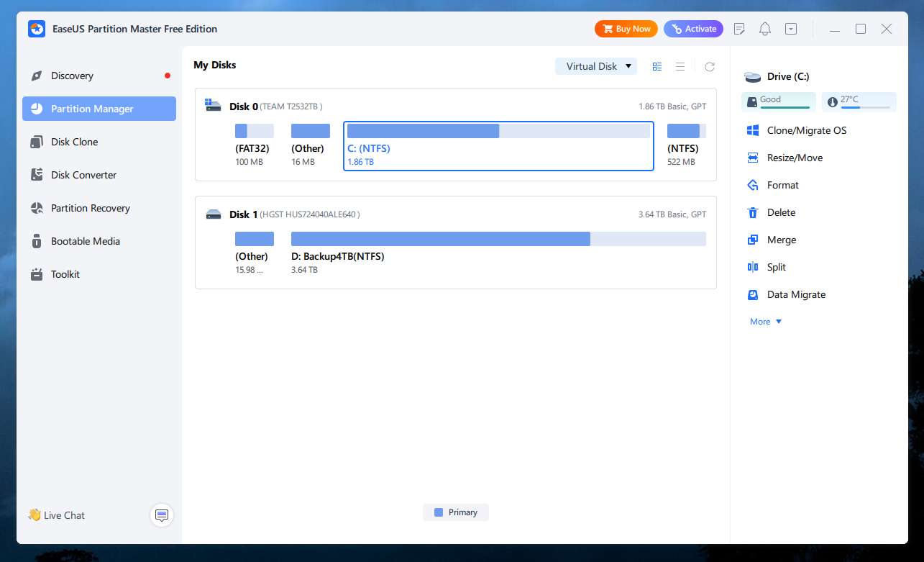Click the Drive (C:) header icon

[x=752, y=76]
